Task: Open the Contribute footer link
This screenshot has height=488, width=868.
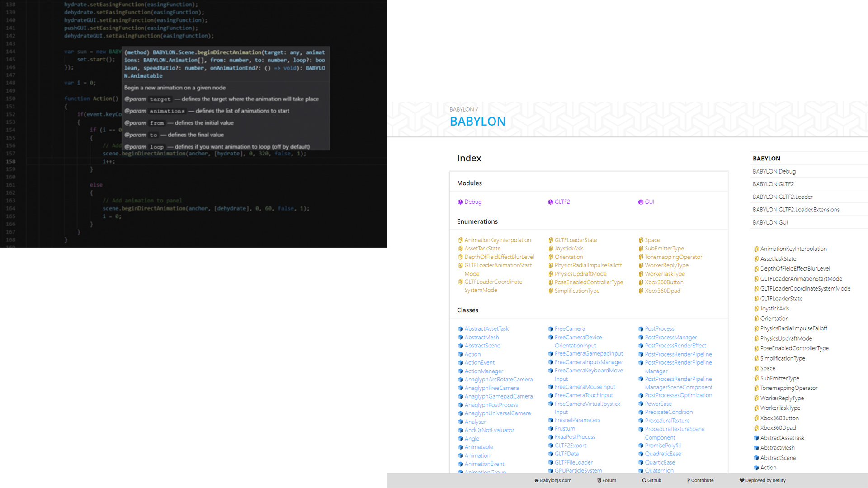Action: pos(700,480)
